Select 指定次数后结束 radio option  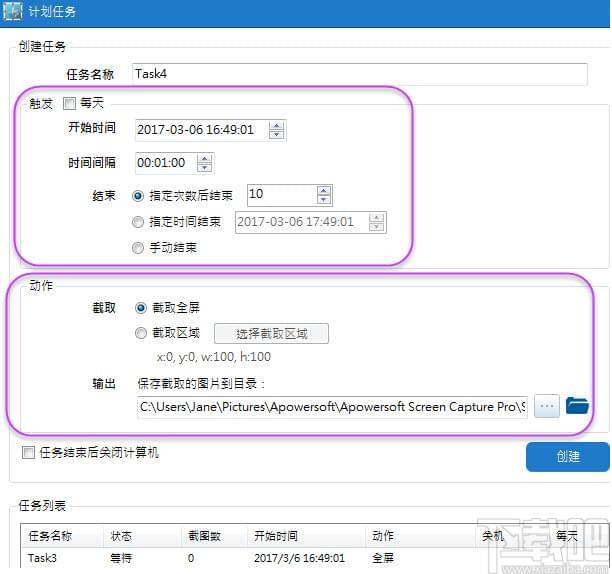[x=138, y=195]
